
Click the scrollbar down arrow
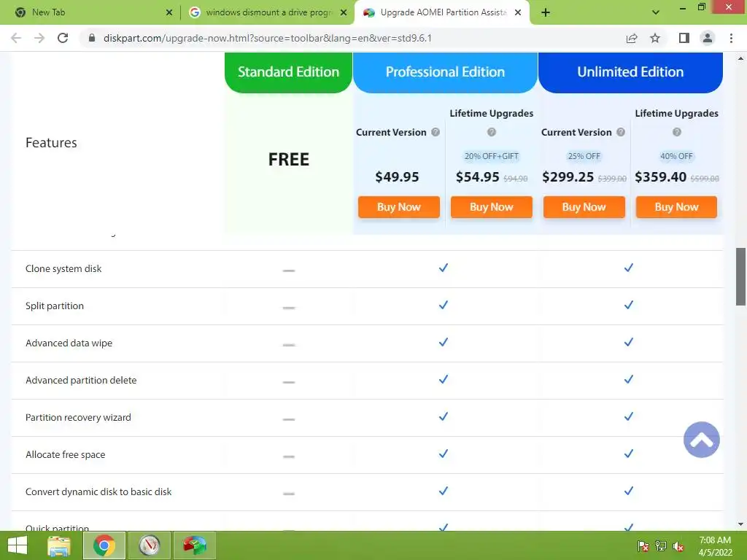point(740,524)
